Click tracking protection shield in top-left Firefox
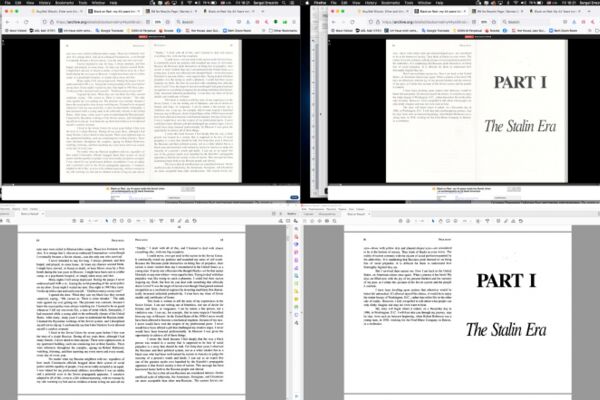 44,22
